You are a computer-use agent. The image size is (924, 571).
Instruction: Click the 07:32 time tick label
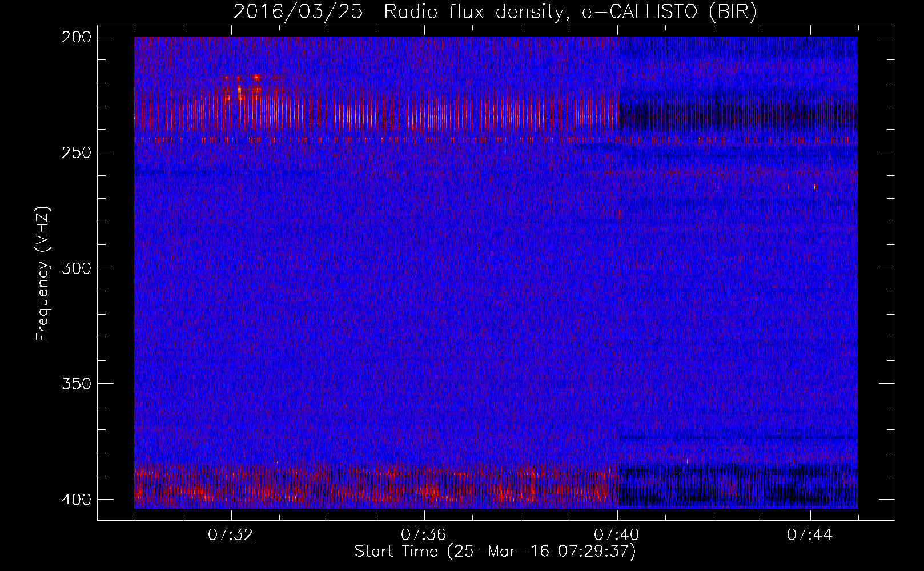pyautogui.click(x=231, y=535)
